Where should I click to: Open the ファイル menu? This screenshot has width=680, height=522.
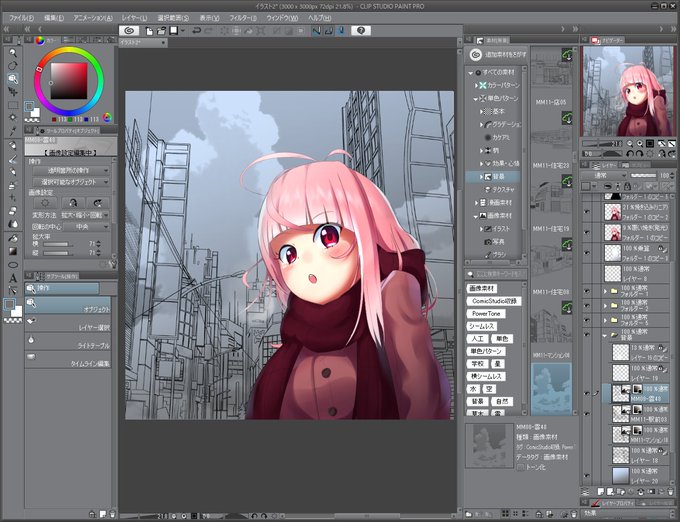[x=21, y=18]
